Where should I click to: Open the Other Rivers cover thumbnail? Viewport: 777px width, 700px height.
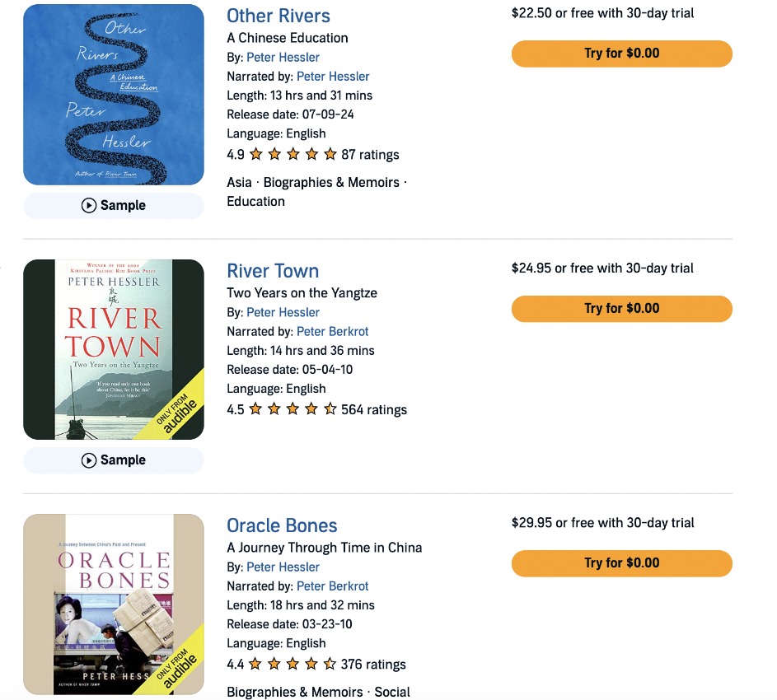point(114,95)
